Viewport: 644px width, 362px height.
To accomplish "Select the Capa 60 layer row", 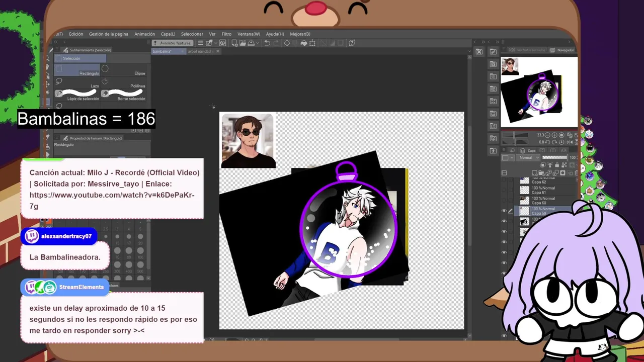I will pos(545,201).
